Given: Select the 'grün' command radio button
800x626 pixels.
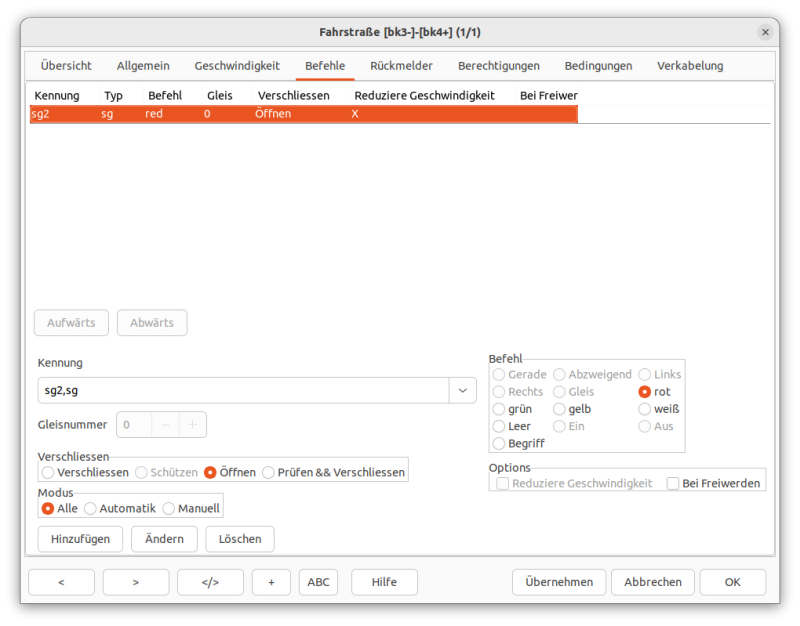Looking at the screenshot, I should coord(500,409).
